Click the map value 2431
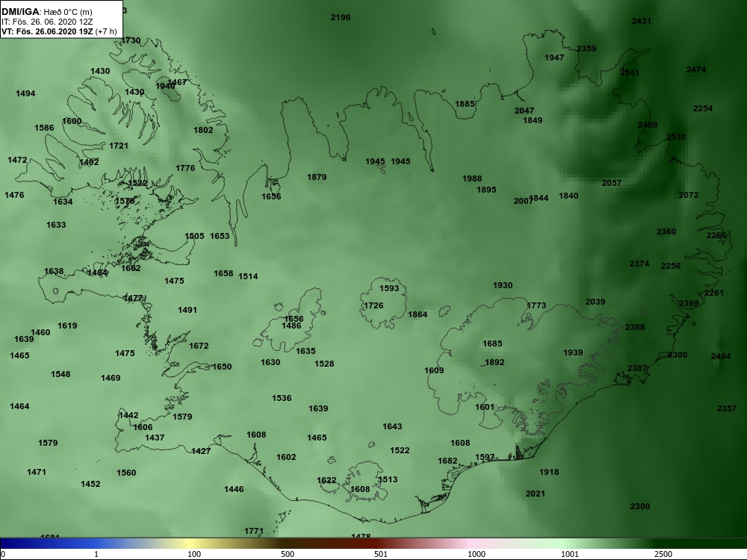Image resolution: width=747 pixels, height=560 pixels. click(641, 21)
